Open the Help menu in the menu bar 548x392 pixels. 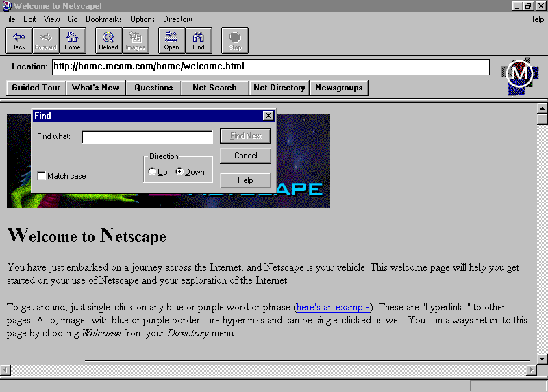tap(536, 19)
